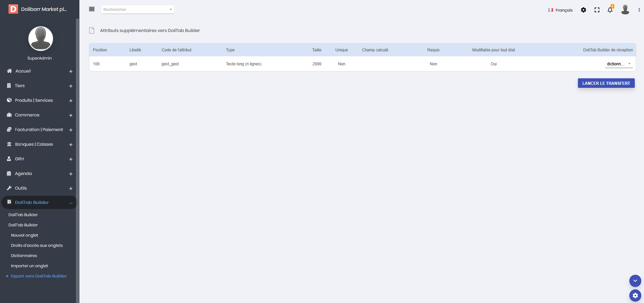Click the Commerce briefcase icon
This screenshot has height=303, width=644.
[x=9, y=115]
